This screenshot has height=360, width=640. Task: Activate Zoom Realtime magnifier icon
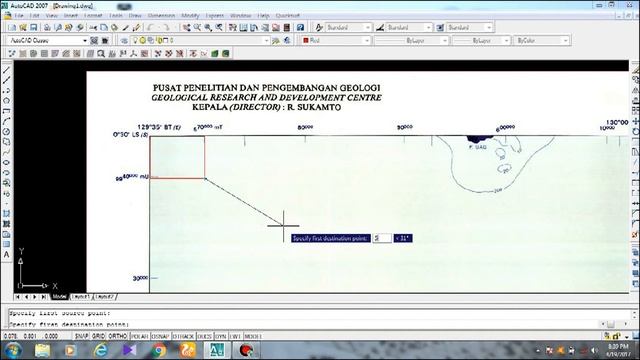(x=197, y=27)
